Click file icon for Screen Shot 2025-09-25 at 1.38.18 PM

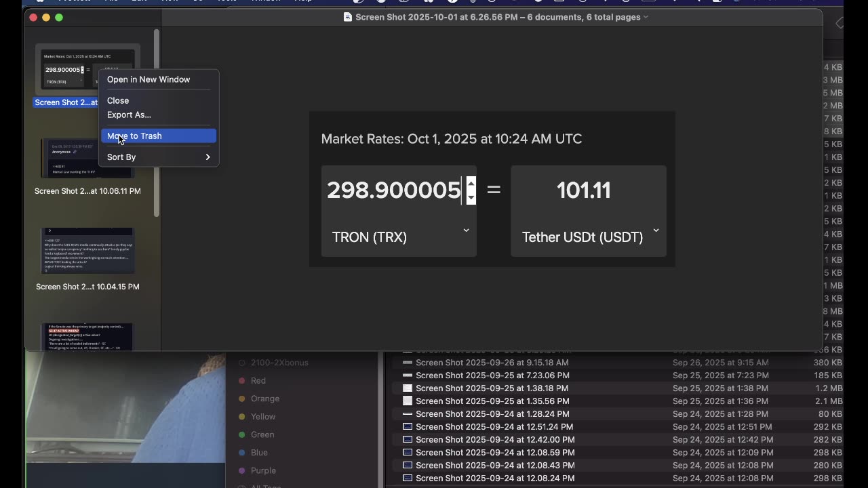pos(408,388)
